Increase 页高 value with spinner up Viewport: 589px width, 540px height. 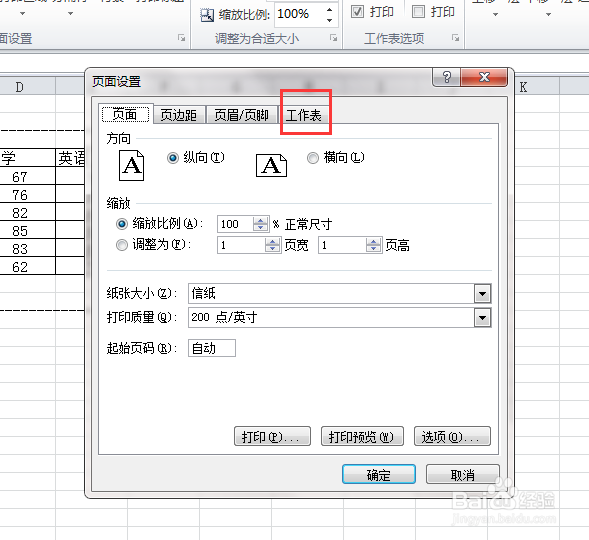(x=374, y=241)
